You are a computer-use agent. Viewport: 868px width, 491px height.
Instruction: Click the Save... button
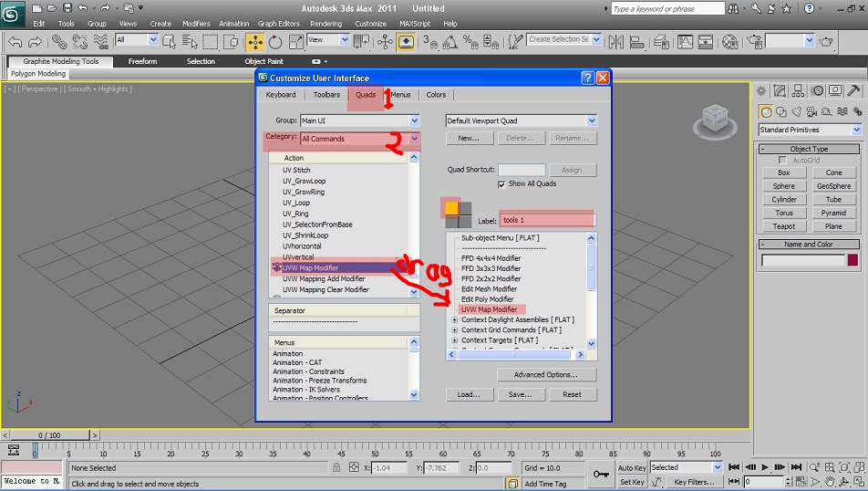pyautogui.click(x=520, y=394)
